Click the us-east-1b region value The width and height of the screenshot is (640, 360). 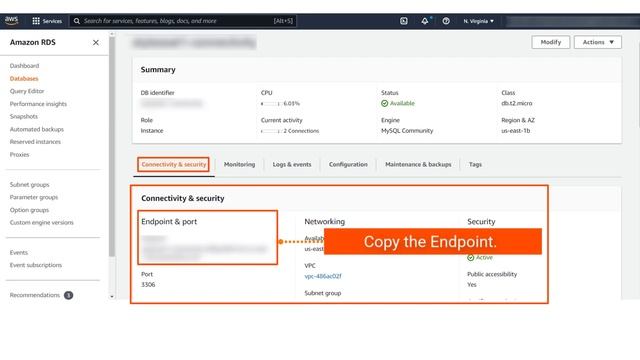coord(516,131)
